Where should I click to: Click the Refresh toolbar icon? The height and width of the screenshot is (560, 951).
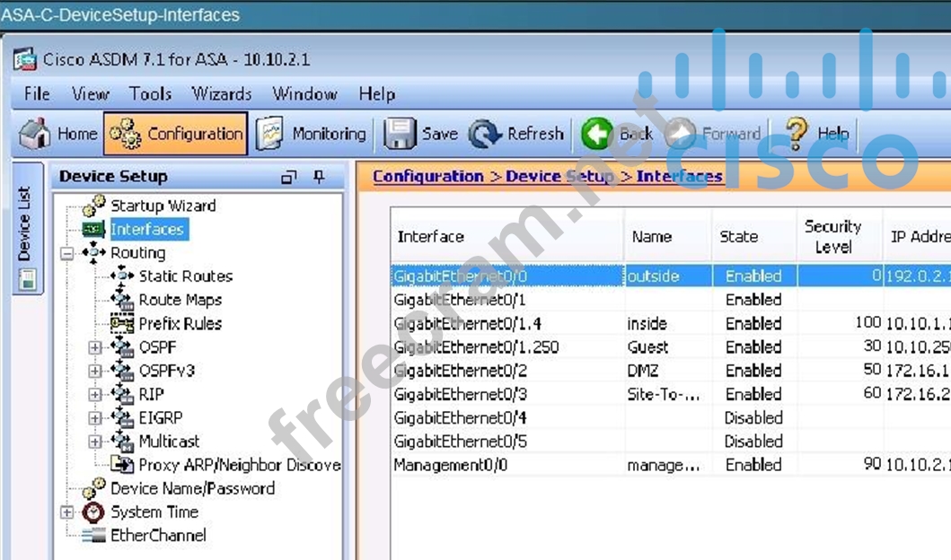485,134
